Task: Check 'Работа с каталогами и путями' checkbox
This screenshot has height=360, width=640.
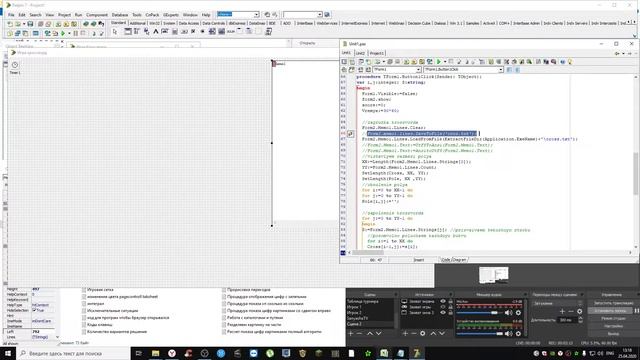Action: [224, 318]
